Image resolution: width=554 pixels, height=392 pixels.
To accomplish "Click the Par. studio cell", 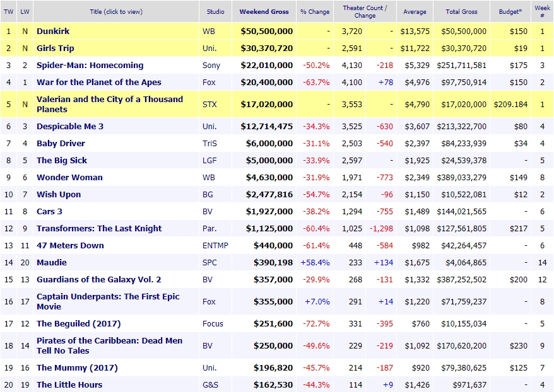I will 209,228.
